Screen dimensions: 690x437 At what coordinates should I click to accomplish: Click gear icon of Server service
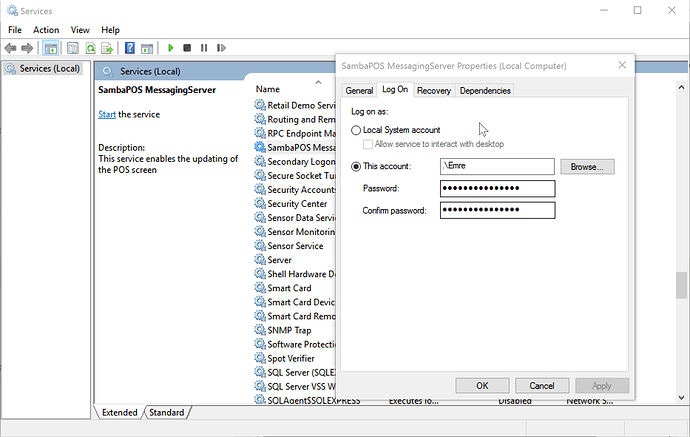260,260
